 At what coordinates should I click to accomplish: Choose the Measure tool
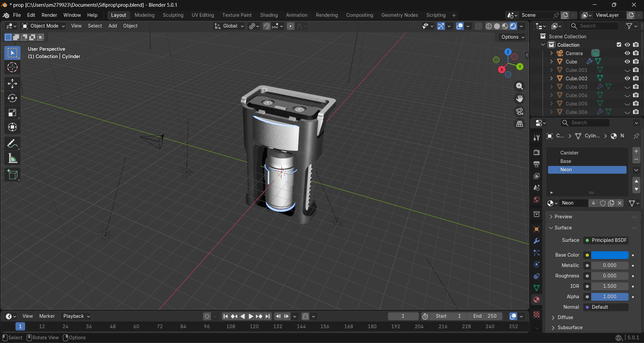pos(12,158)
